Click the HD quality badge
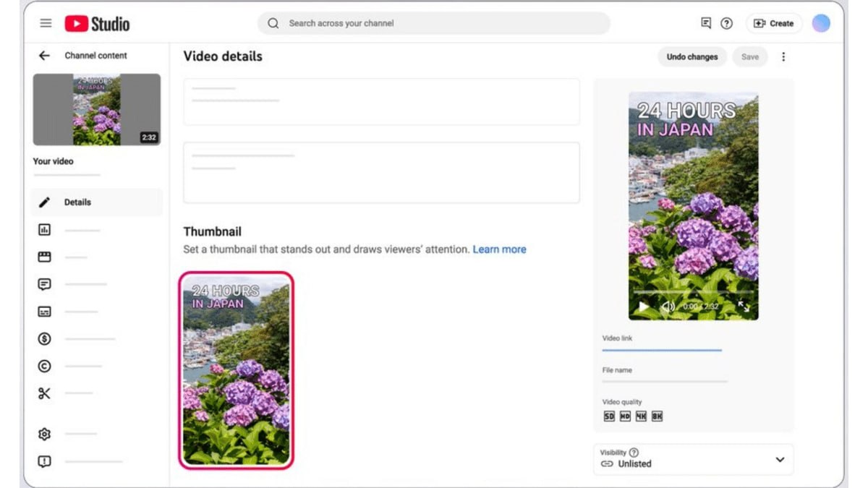868x488 pixels. (625, 416)
